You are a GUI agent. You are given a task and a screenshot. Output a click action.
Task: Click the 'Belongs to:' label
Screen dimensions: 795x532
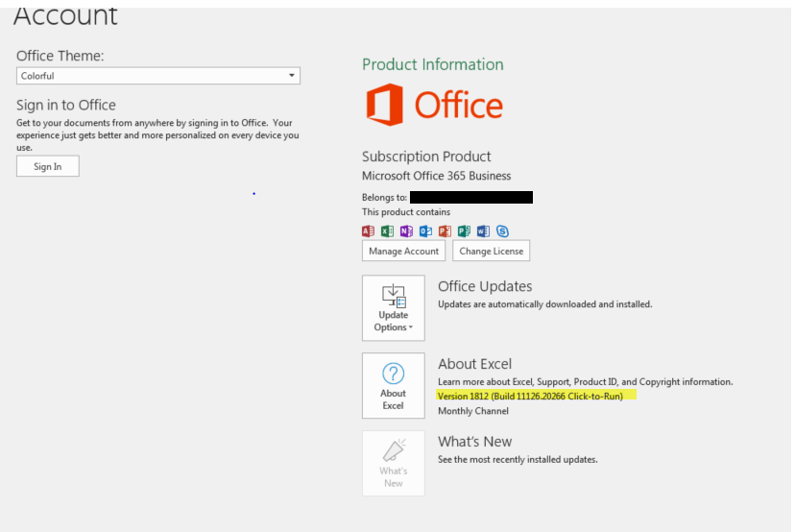[x=384, y=197]
